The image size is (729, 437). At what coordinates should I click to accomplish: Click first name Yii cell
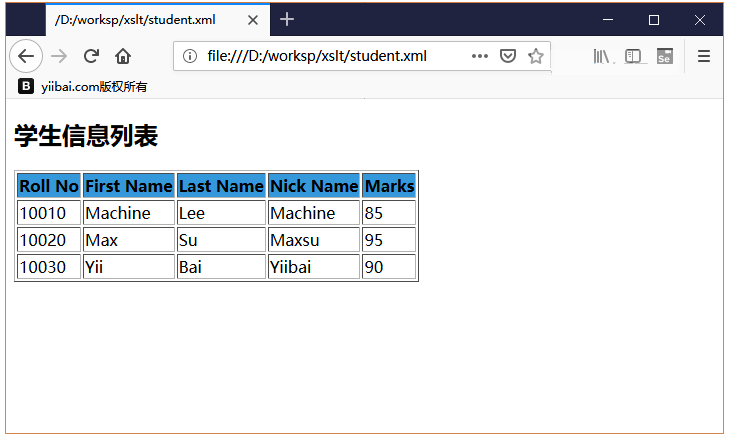(129, 267)
